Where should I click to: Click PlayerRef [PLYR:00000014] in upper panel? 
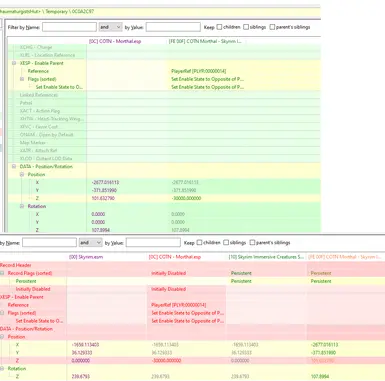pos(199,71)
